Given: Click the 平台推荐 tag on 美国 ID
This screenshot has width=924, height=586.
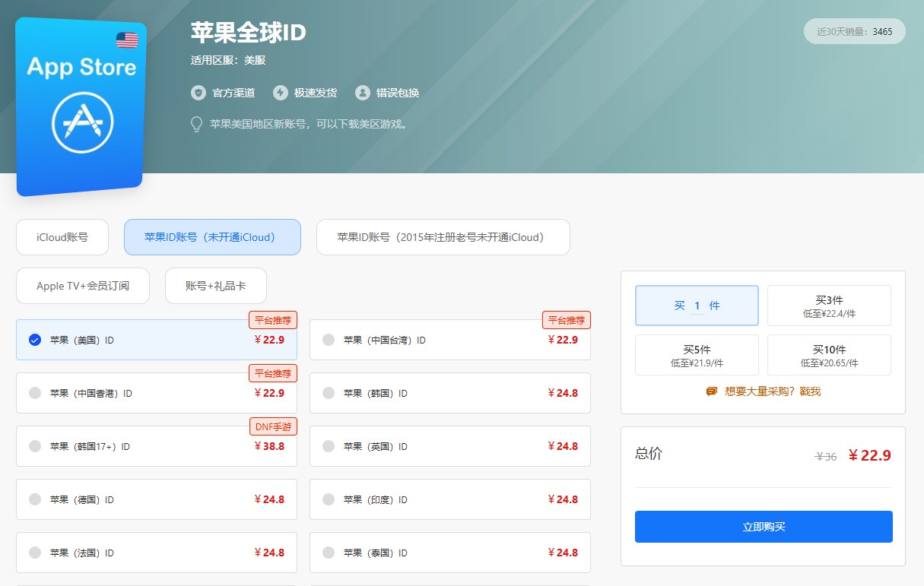Looking at the screenshot, I should tap(273, 320).
